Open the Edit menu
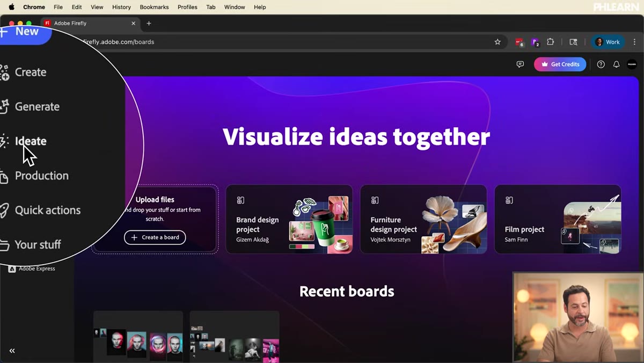 (77, 7)
